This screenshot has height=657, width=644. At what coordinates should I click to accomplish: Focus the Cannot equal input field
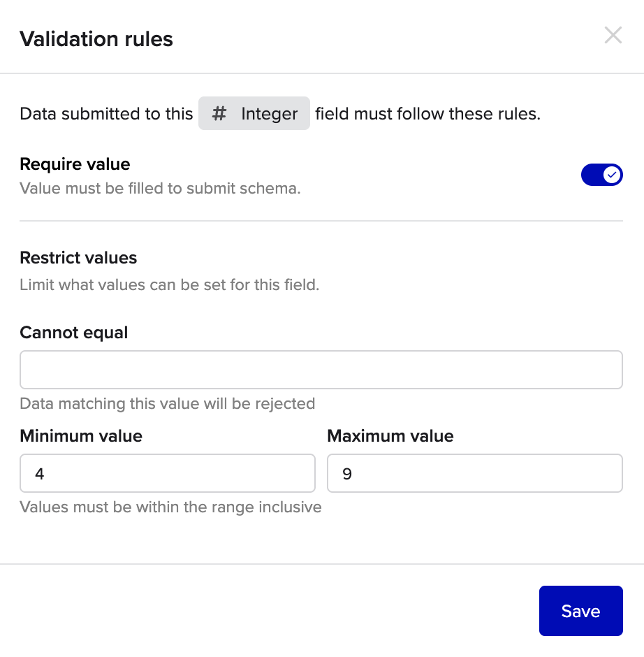(x=321, y=370)
